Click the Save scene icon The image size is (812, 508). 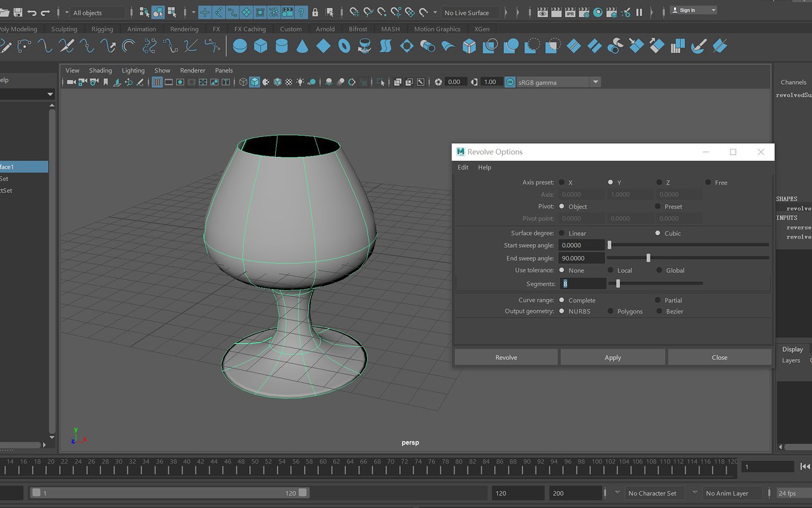click(18, 12)
